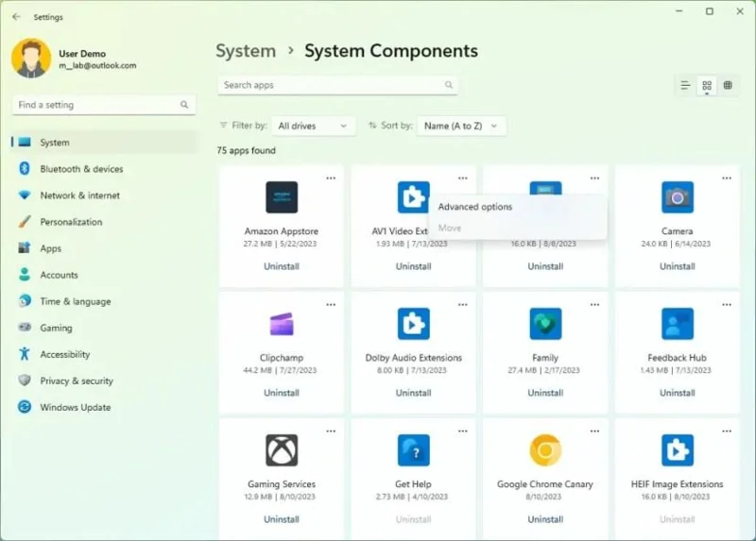This screenshot has height=541, width=756.
Task: Choose Advanced options in the context menu
Action: tap(475, 207)
